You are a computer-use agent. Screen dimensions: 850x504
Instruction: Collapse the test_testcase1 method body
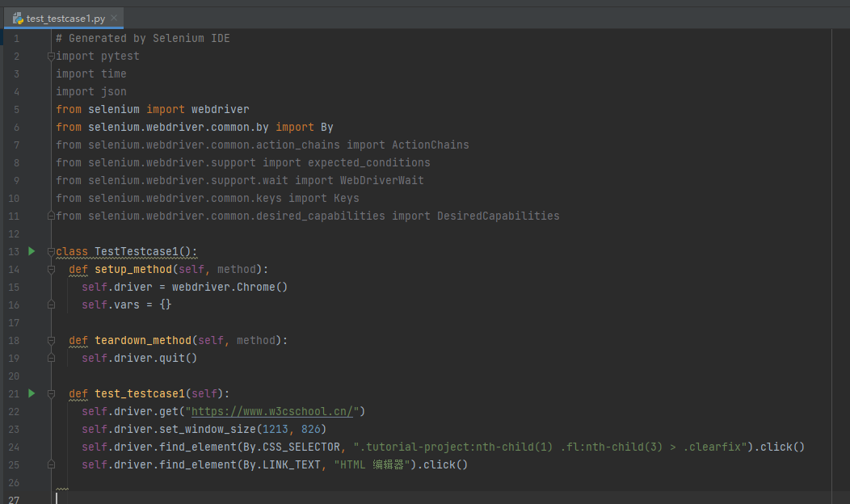(51, 394)
